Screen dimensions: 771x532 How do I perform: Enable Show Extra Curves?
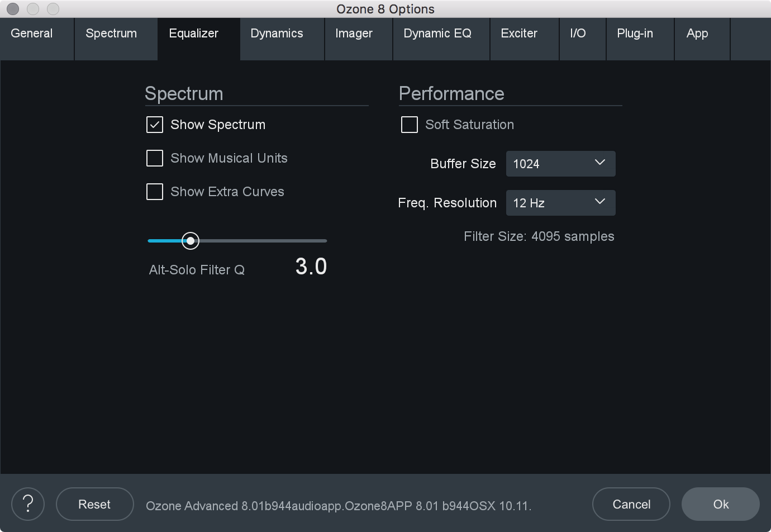[x=155, y=192]
